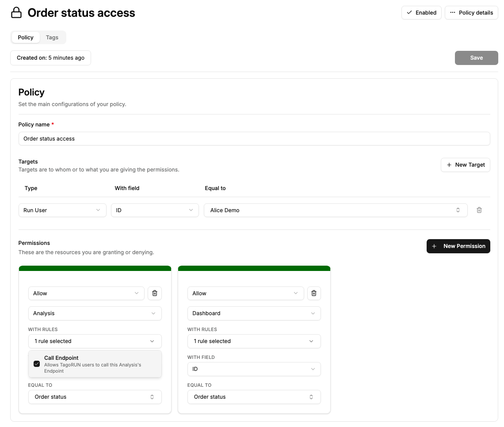Screen dimensions: 504x427
Task: Open Allow dropdown in Analysis card
Action: tap(86, 294)
